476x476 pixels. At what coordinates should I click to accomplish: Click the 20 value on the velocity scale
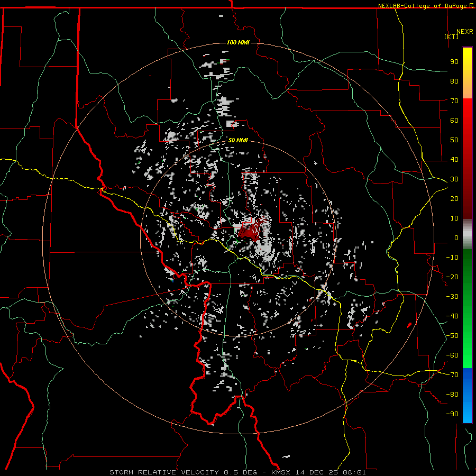[454, 198]
